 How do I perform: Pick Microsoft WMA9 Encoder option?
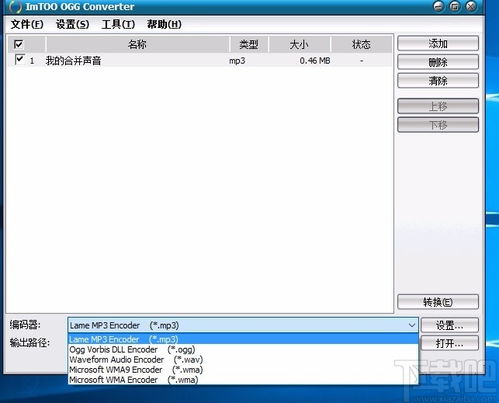pyautogui.click(x=136, y=370)
